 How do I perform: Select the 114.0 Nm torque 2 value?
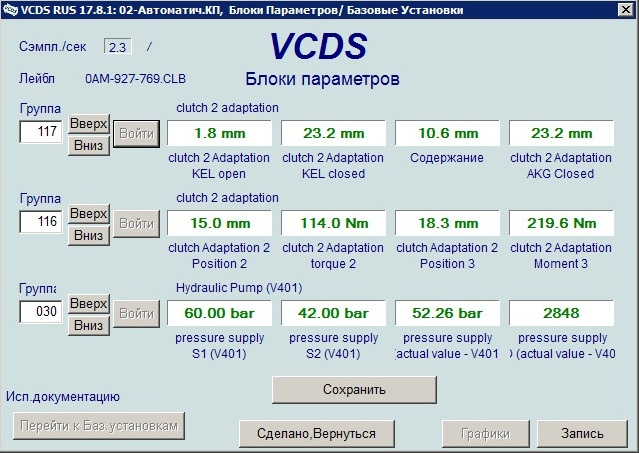[x=333, y=223]
